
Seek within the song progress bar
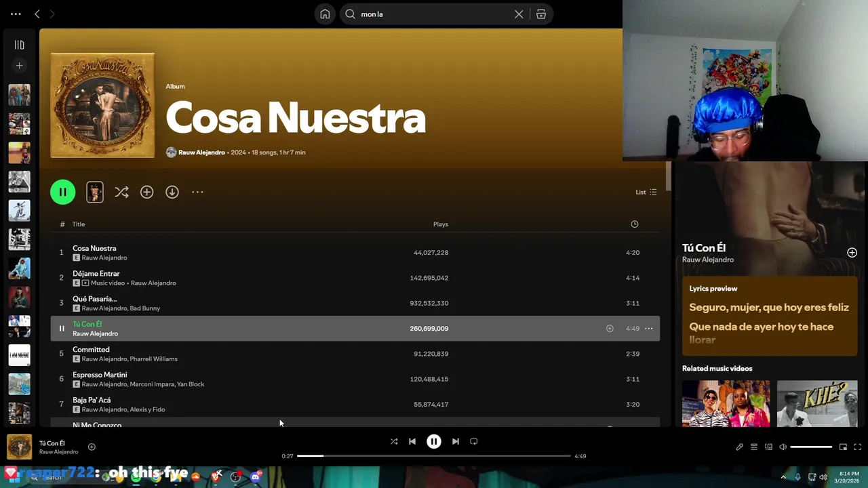coord(434,456)
